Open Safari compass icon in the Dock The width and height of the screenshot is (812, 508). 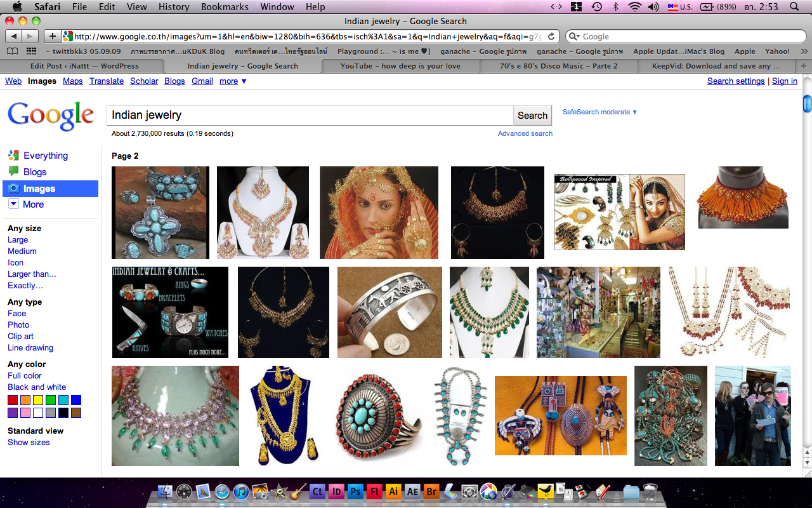click(221, 491)
